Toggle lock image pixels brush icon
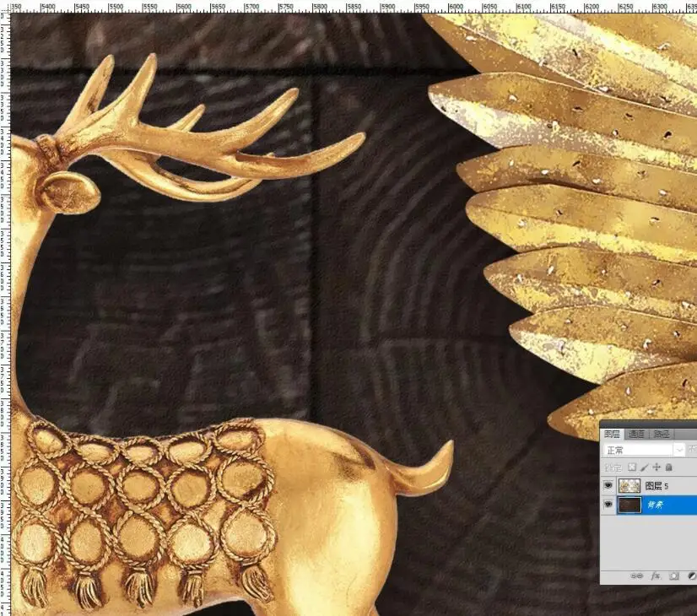 pyautogui.click(x=644, y=467)
